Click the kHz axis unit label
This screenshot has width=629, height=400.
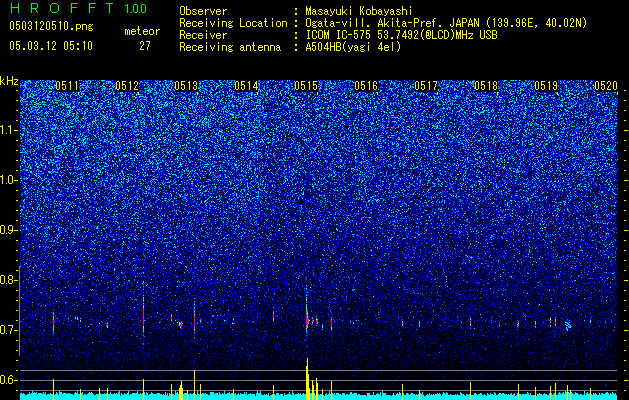(9, 81)
